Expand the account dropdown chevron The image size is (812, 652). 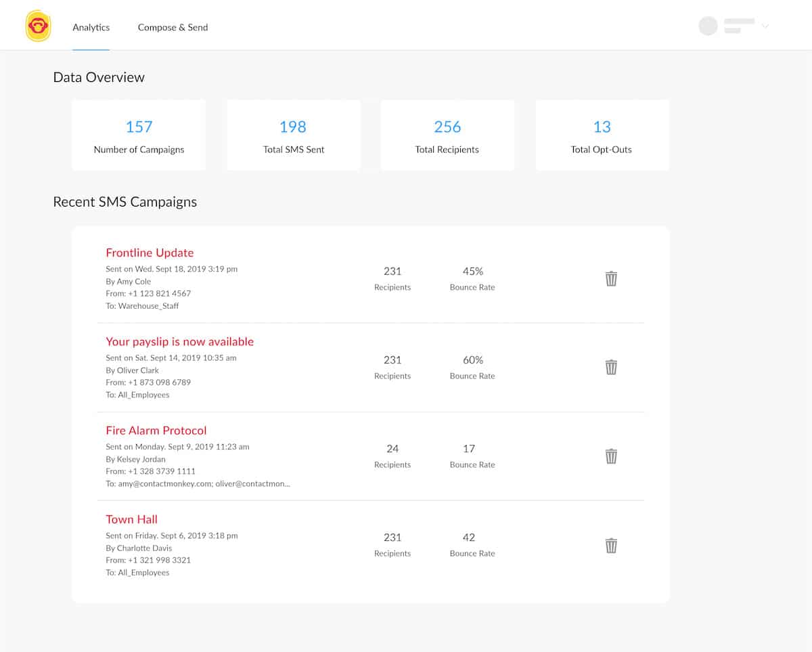(765, 26)
